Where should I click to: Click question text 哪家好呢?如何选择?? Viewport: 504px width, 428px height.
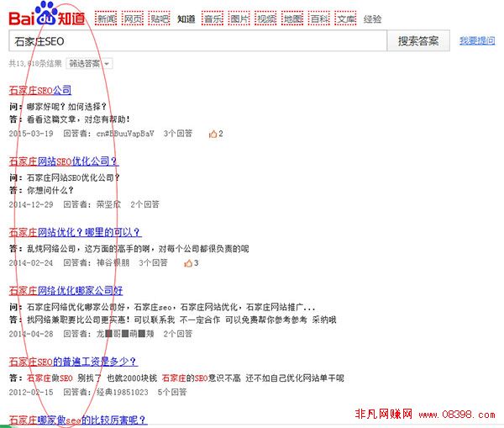66,107
